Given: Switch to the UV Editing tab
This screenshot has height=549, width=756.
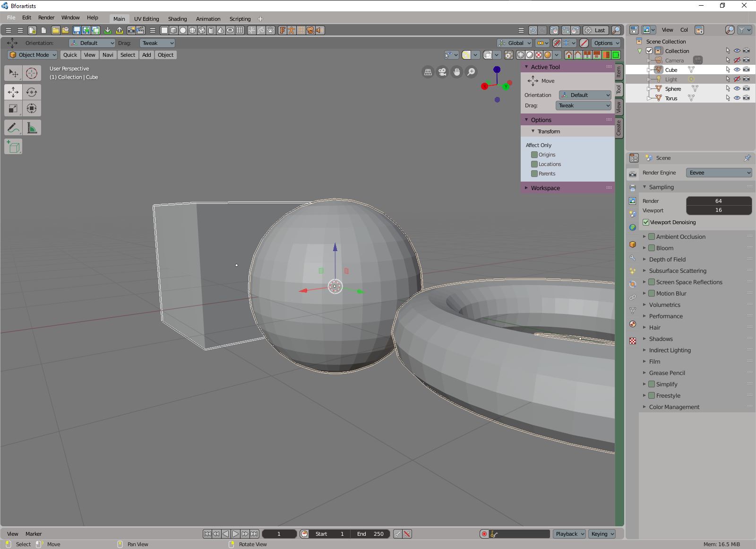Looking at the screenshot, I should (146, 19).
